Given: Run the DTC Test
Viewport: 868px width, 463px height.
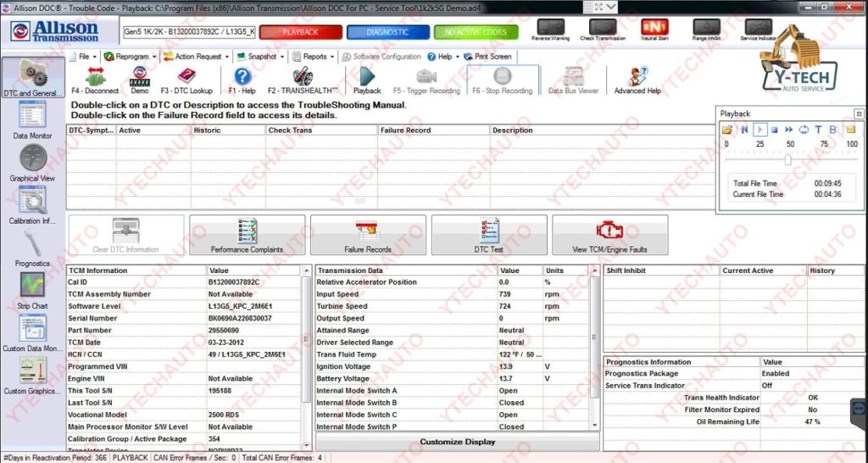Looking at the screenshot, I should point(489,236).
